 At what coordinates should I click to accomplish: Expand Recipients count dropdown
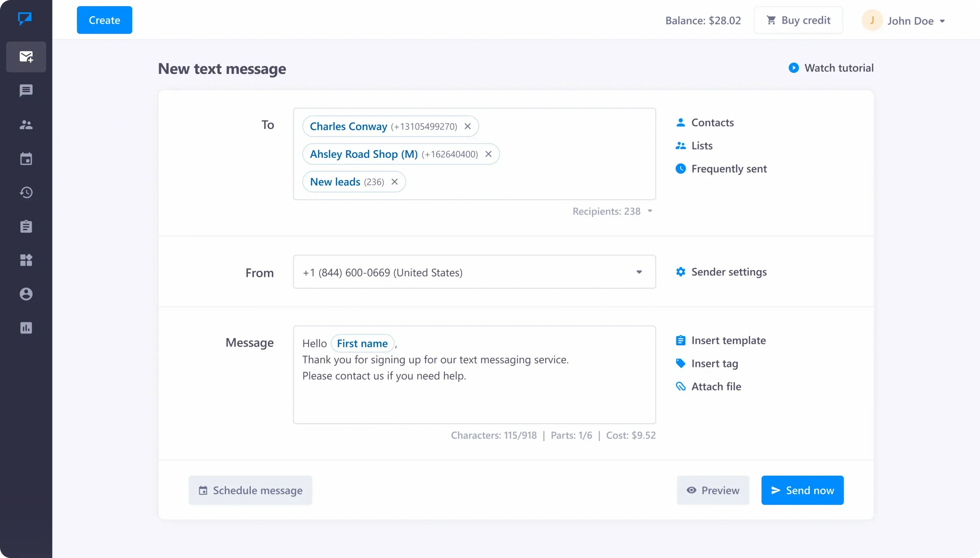tap(650, 211)
